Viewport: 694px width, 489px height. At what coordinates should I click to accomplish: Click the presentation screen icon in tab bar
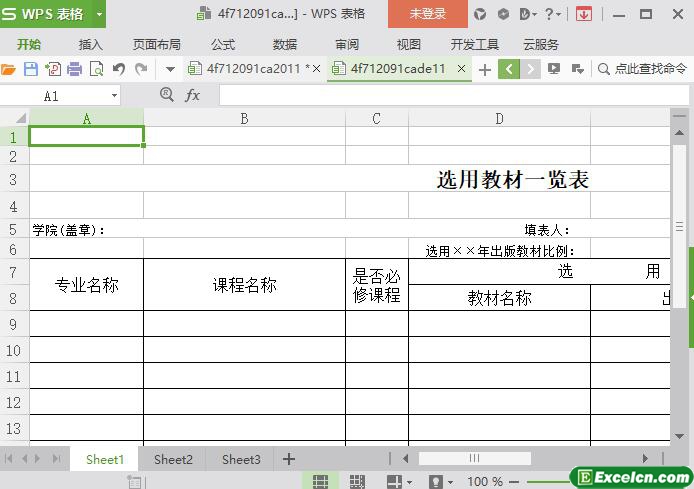pyautogui.click(x=554, y=69)
